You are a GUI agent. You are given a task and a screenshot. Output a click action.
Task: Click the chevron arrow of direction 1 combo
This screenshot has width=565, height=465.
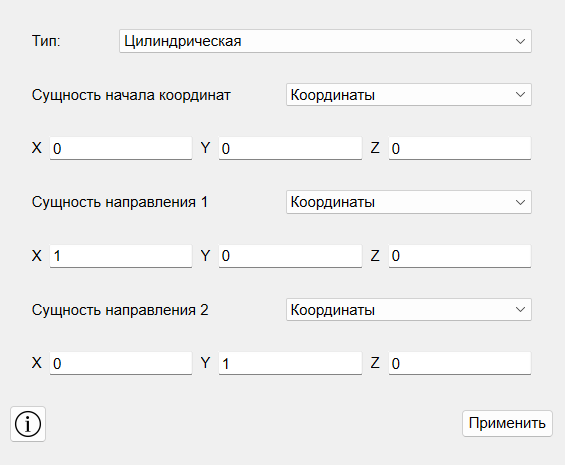(x=520, y=202)
